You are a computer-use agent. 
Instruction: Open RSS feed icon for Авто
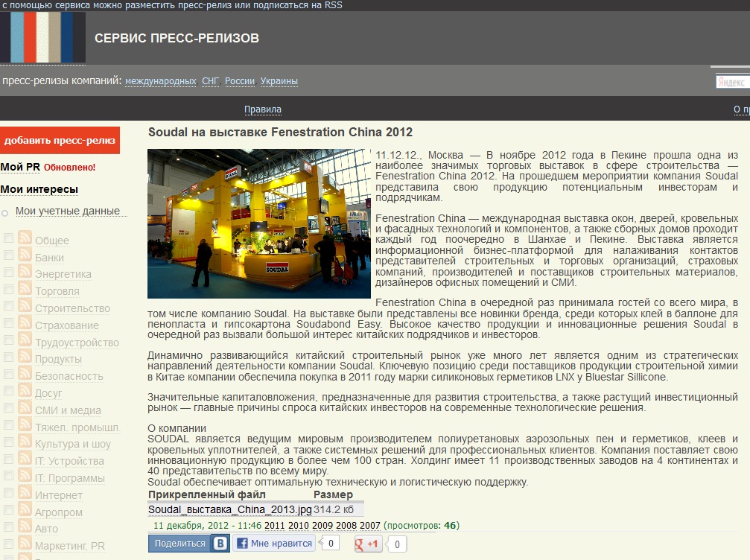25,526
